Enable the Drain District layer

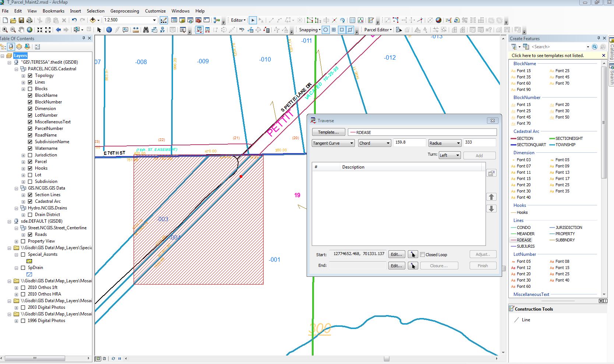click(30, 215)
